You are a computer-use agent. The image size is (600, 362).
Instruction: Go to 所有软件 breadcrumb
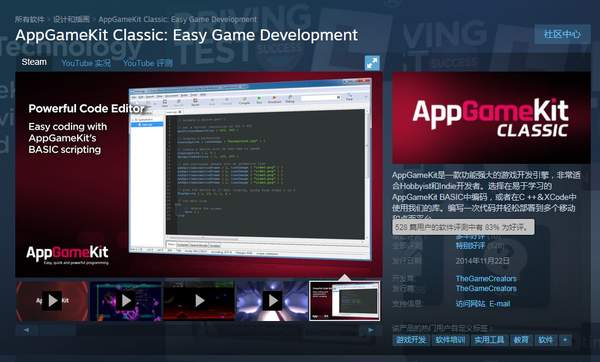click(30, 19)
